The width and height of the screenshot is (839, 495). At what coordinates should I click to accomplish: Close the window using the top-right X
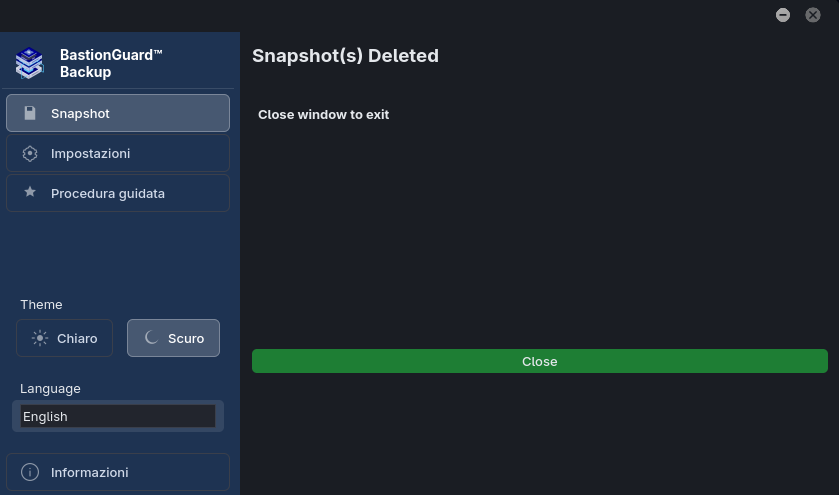click(x=813, y=15)
